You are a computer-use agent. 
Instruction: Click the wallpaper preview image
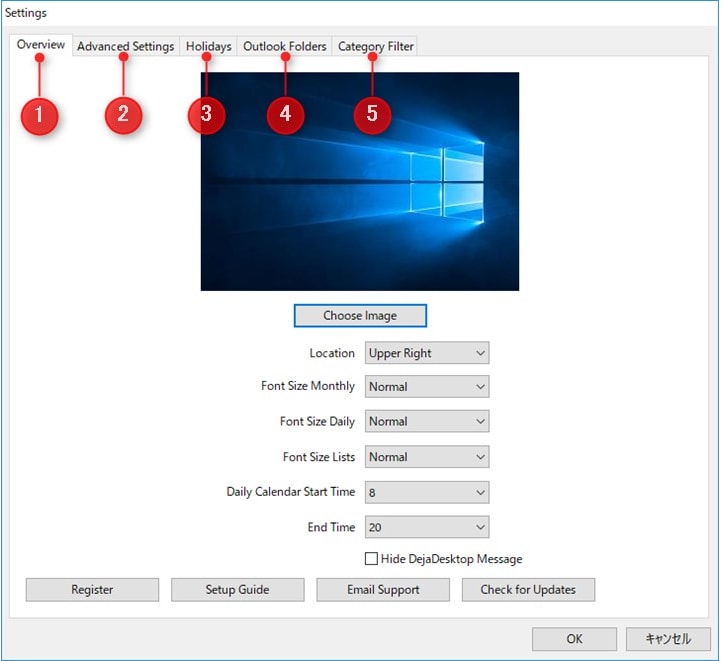[360, 181]
